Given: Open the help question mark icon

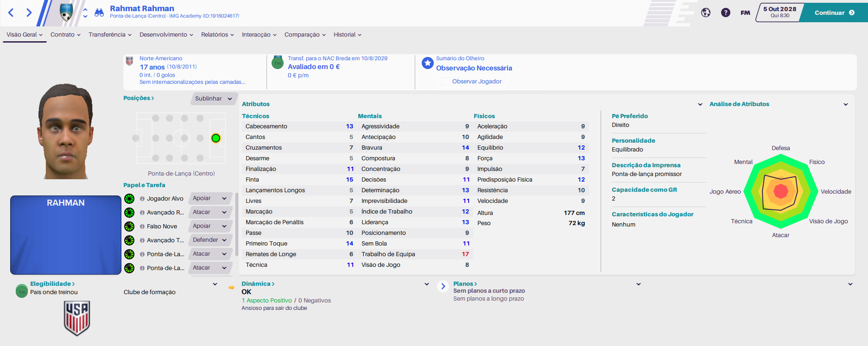Looking at the screenshot, I should [x=726, y=13].
